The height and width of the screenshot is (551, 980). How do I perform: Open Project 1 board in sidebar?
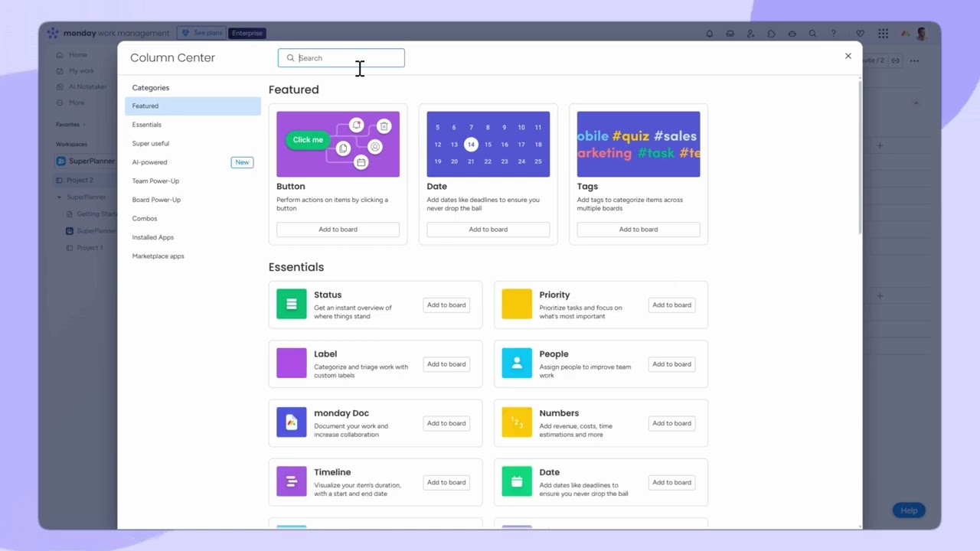pos(89,248)
